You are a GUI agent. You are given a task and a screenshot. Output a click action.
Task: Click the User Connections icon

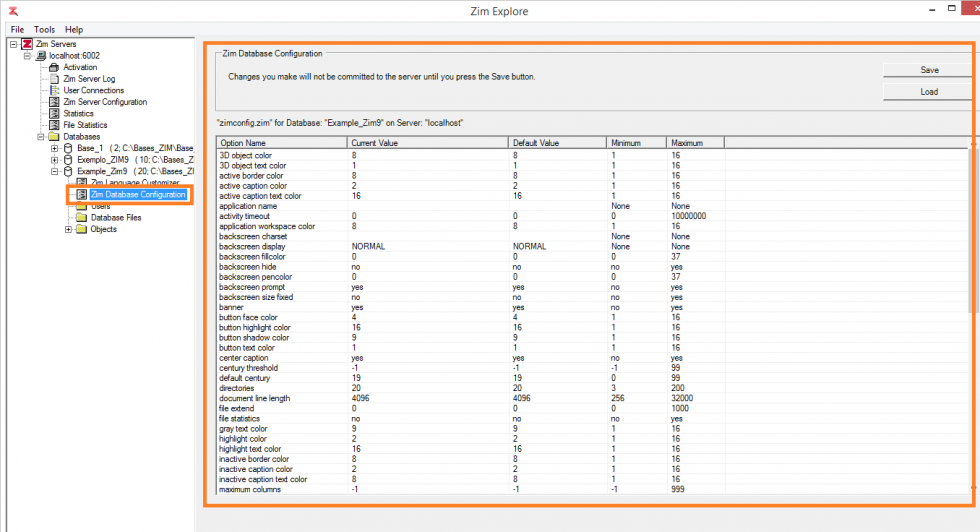(54, 90)
